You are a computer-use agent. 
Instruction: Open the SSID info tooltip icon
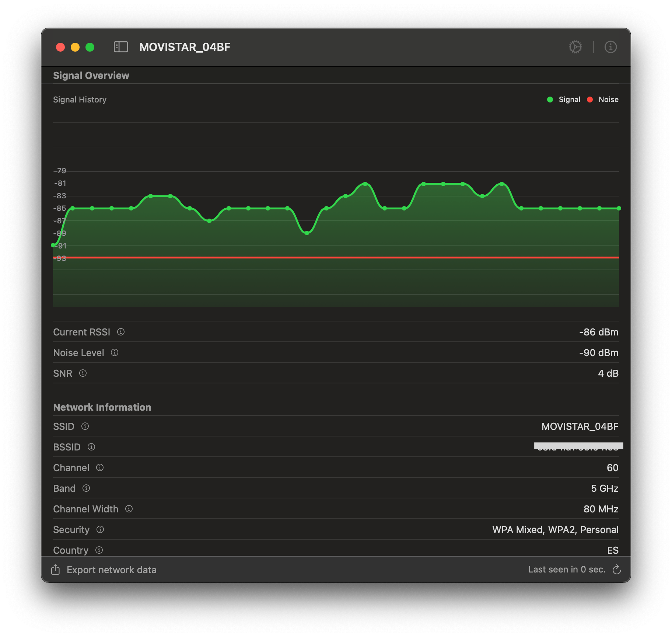click(x=85, y=427)
